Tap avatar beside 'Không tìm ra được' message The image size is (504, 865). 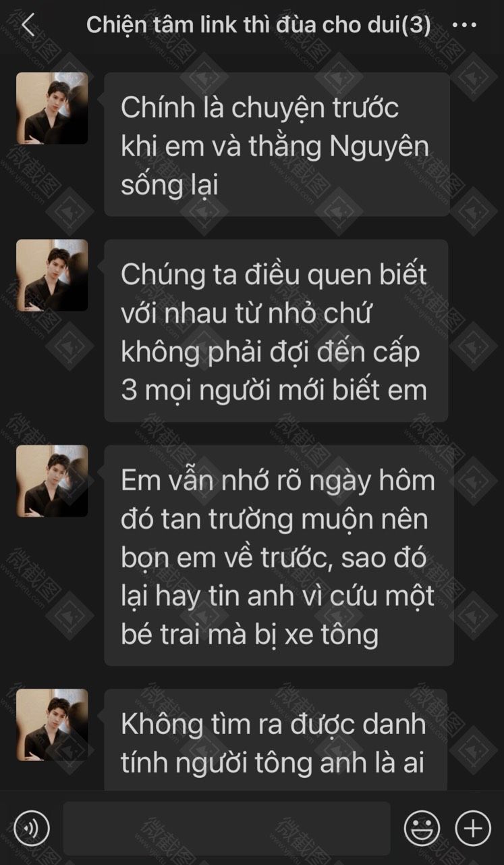click(x=52, y=725)
